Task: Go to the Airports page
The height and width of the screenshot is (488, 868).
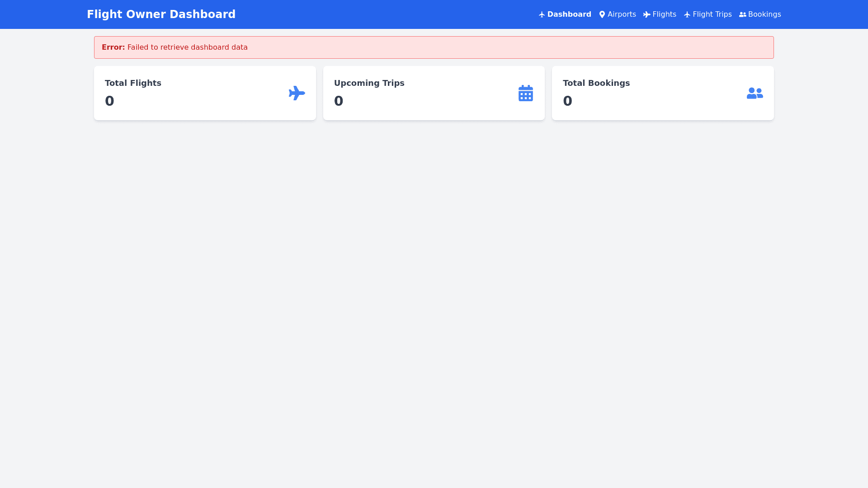Action: click(x=621, y=14)
